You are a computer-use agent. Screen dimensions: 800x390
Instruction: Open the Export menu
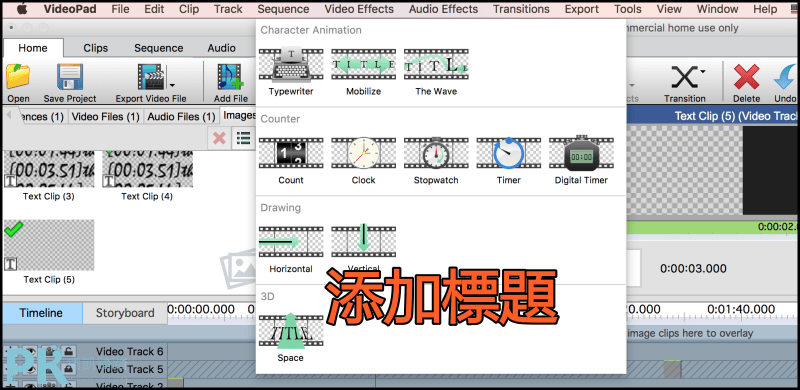click(x=582, y=9)
